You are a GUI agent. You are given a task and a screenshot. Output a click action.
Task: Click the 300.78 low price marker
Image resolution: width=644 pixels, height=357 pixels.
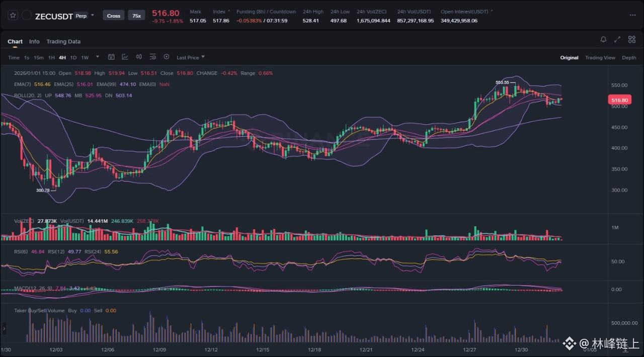43,191
